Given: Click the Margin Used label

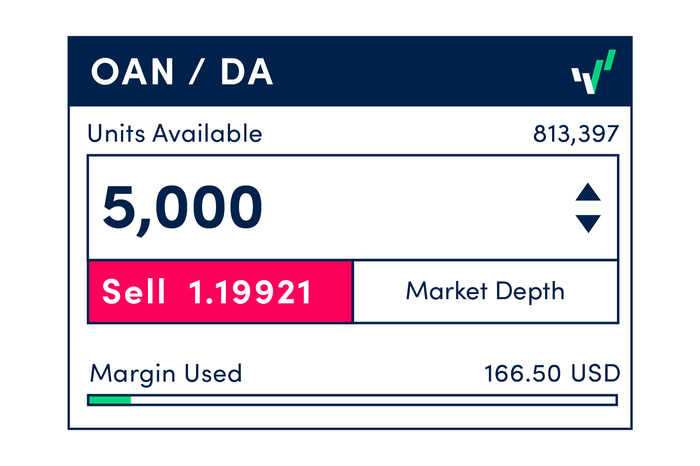Looking at the screenshot, I should pyautogui.click(x=165, y=374).
